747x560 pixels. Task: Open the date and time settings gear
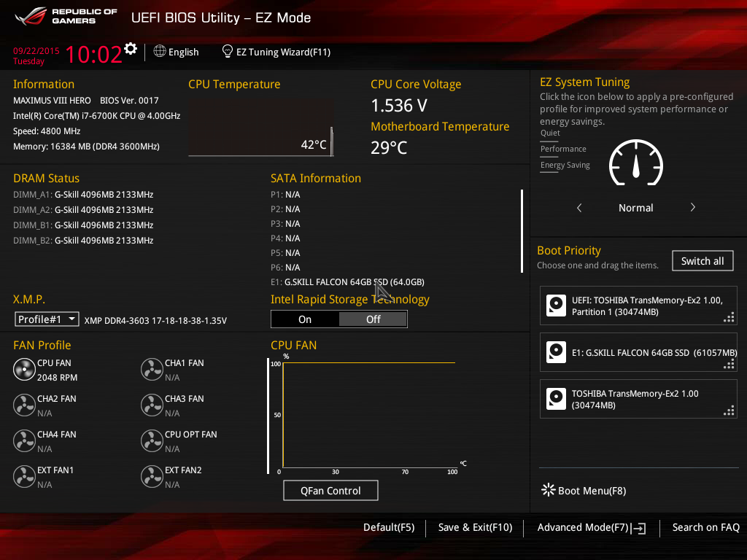click(x=130, y=48)
